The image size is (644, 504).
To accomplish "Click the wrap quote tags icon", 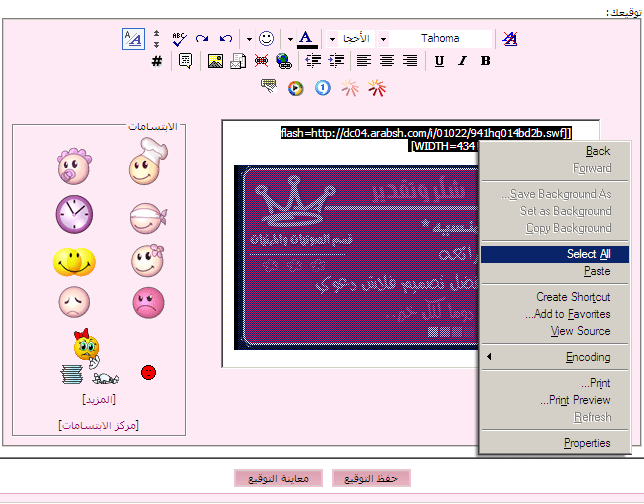I will pos(186,61).
